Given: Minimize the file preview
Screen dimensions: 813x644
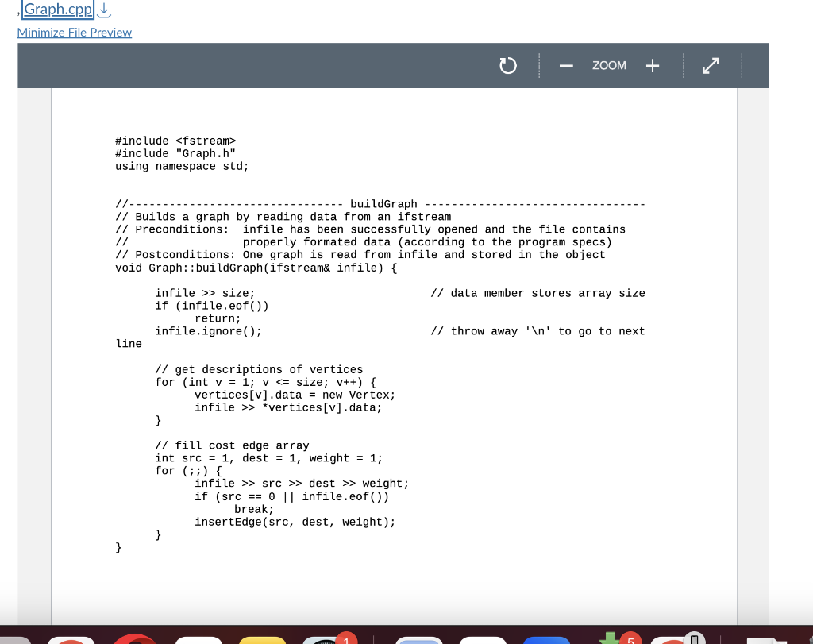Looking at the screenshot, I should click(74, 33).
